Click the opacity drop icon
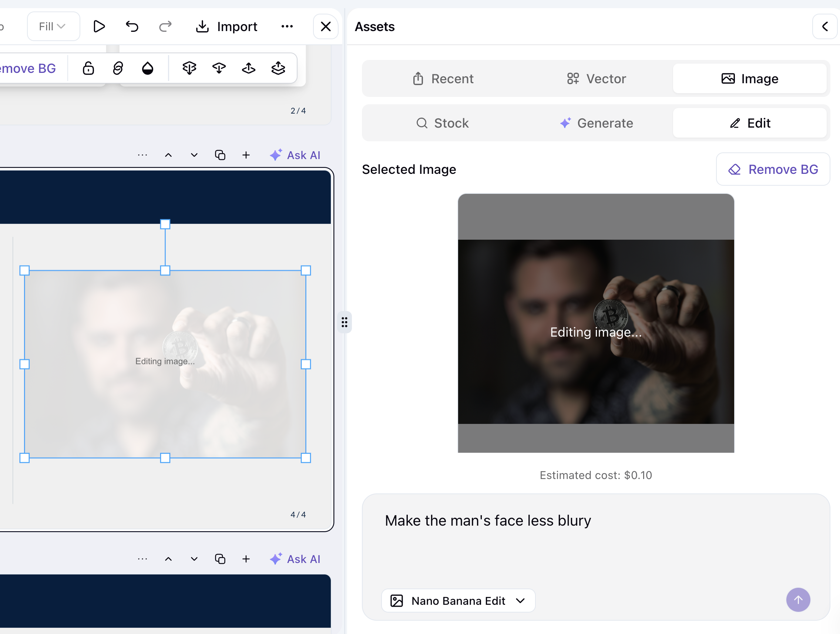 click(x=147, y=68)
